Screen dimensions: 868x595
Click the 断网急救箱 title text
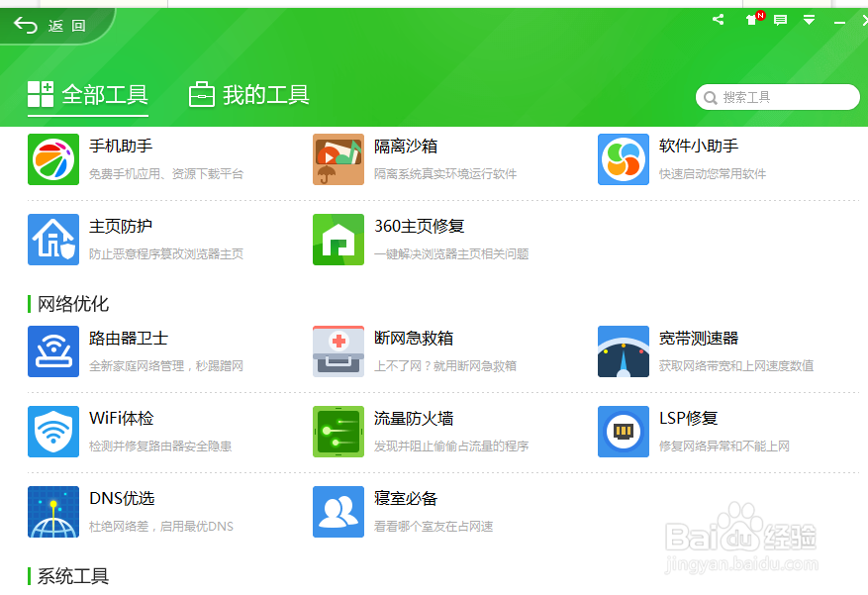click(414, 339)
